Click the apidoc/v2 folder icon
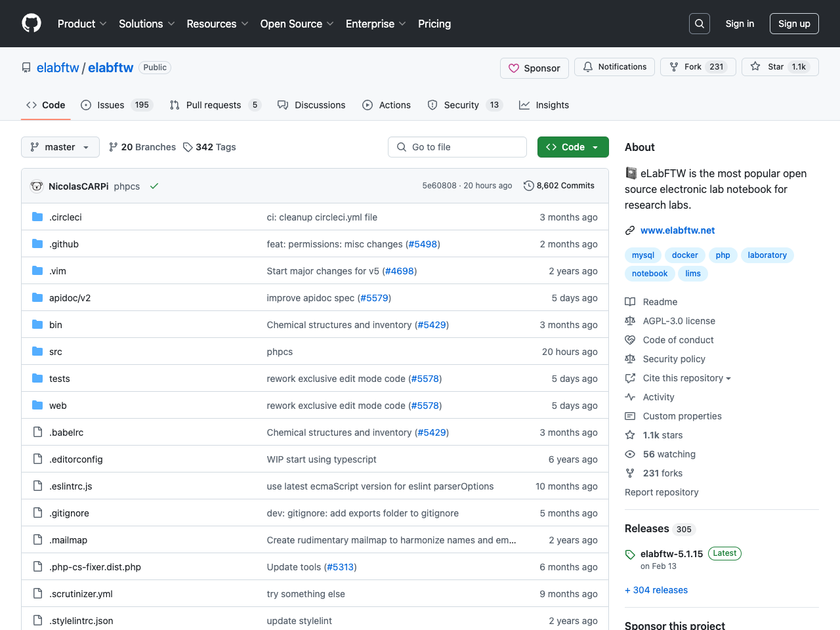840x630 pixels. tap(37, 298)
